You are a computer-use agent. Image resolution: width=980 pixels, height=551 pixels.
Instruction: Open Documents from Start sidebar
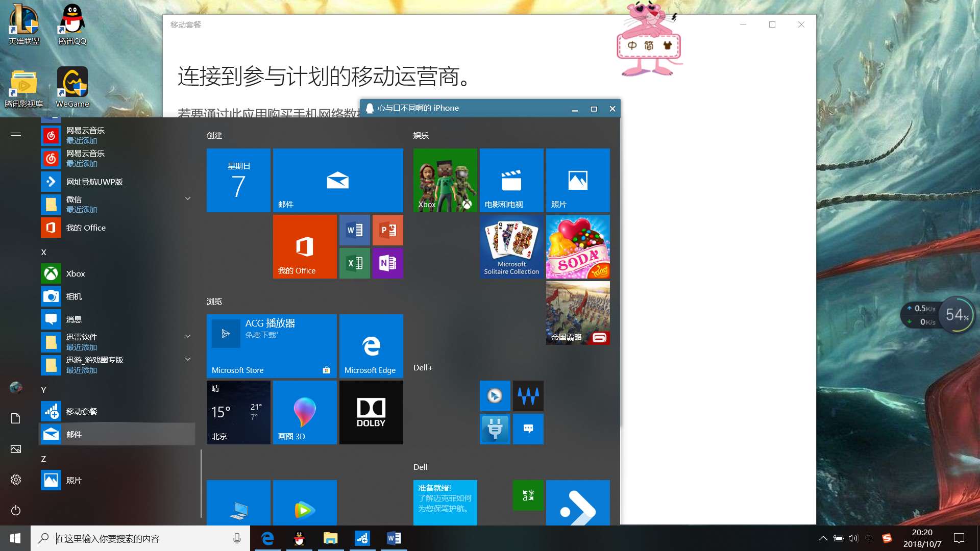click(x=16, y=418)
